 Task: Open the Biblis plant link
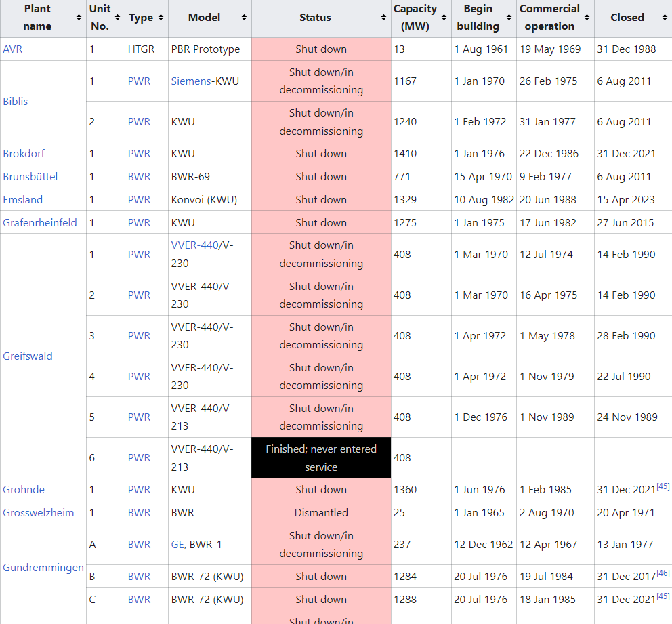point(15,102)
